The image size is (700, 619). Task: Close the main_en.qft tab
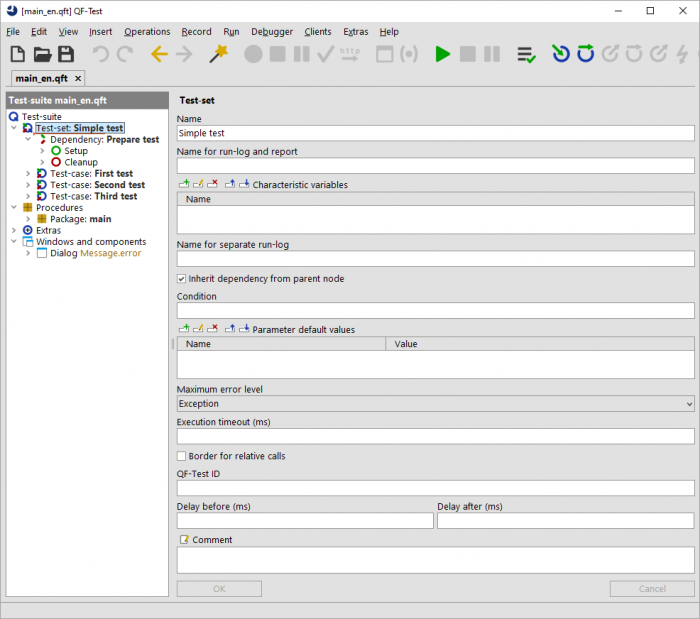coord(78,79)
